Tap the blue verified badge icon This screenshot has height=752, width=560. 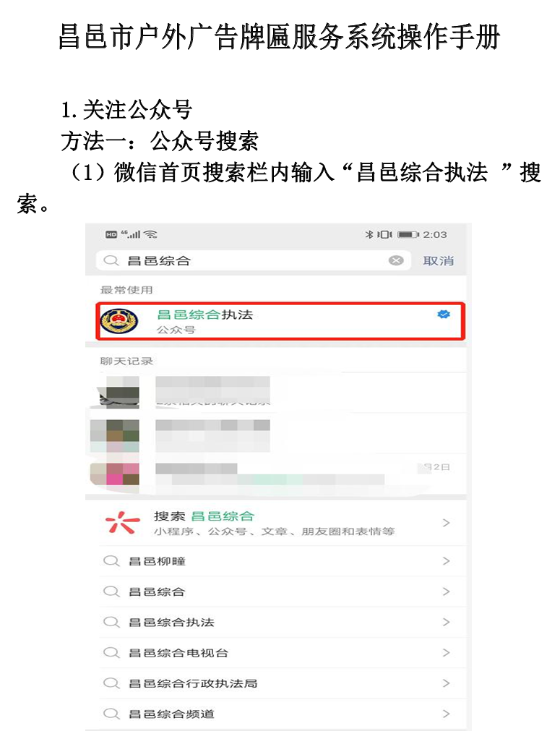[x=444, y=315]
